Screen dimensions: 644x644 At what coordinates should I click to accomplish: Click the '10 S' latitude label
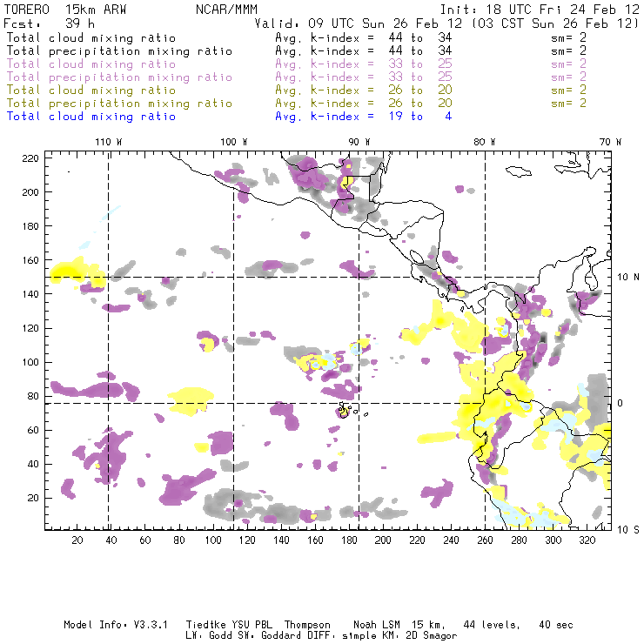628,530
